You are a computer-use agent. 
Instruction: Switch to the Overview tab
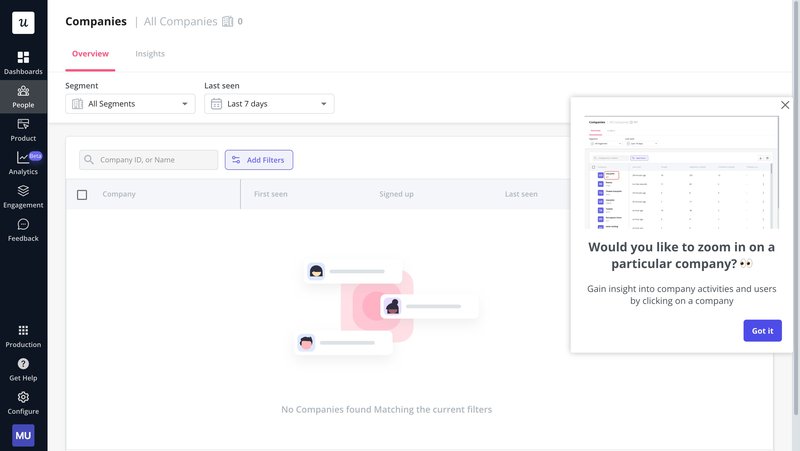[x=90, y=54]
